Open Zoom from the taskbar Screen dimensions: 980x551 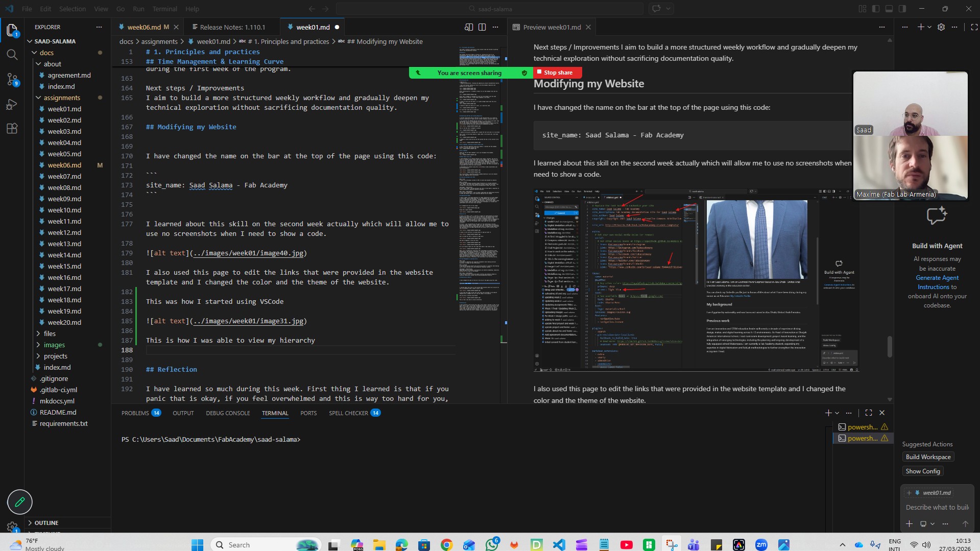click(x=761, y=545)
